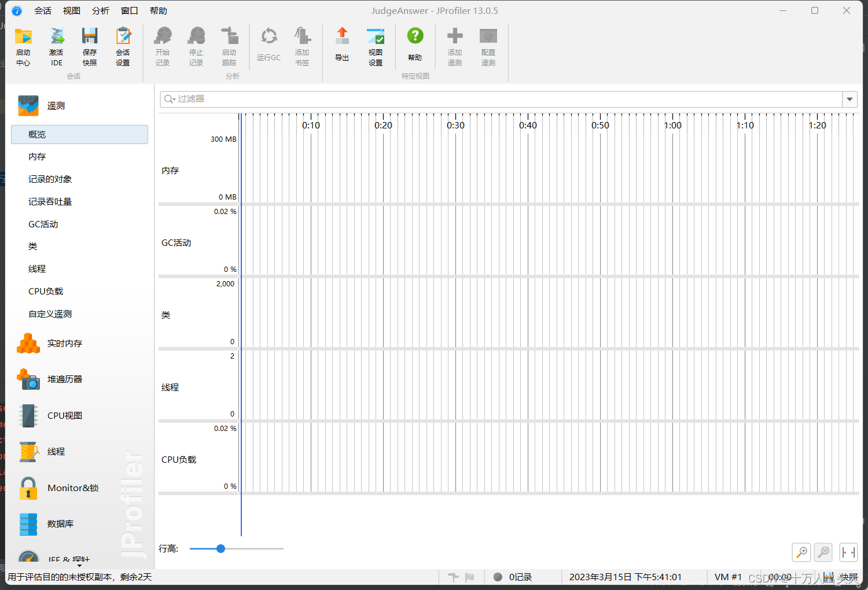The height and width of the screenshot is (590, 868).
Task: Click the 内存 chart row label
Action: [170, 171]
